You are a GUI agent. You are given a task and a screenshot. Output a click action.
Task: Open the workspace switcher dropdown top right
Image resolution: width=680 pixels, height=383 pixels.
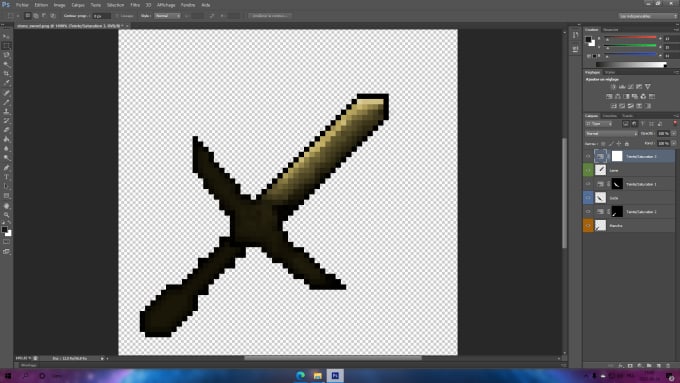(648, 16)
